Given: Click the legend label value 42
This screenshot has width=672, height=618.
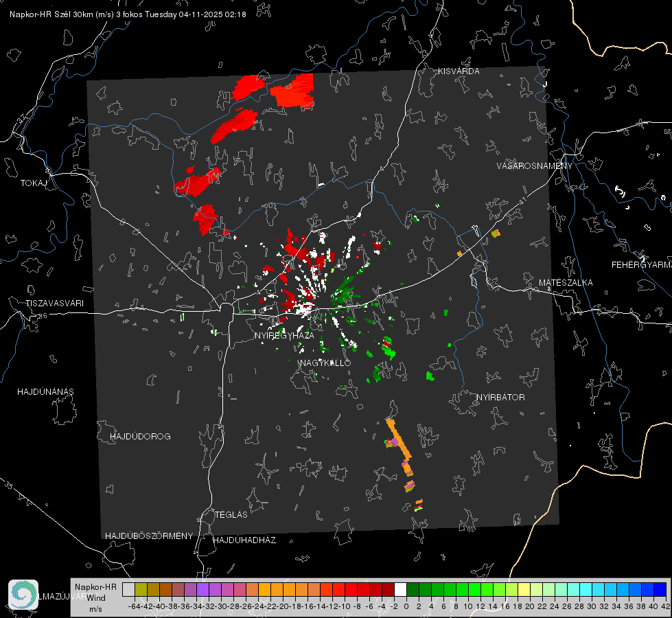Looking at the screenshot, I should [x=666, y=607].
